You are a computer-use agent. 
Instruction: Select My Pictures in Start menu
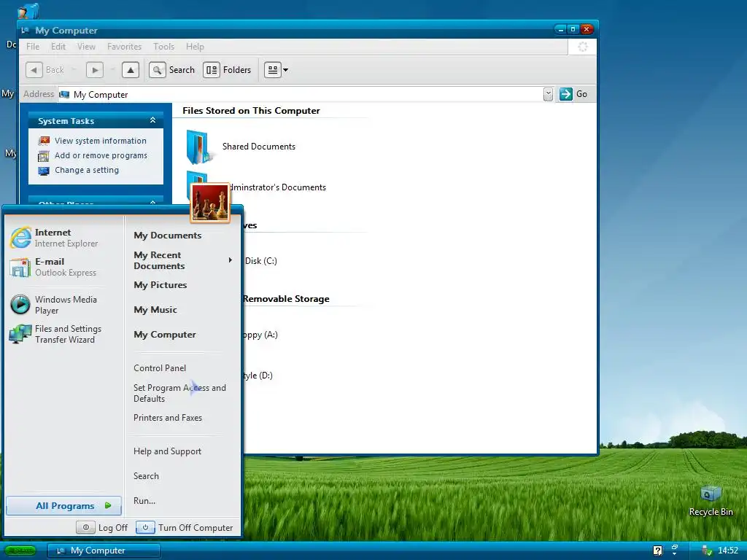[x=160, y=285]
